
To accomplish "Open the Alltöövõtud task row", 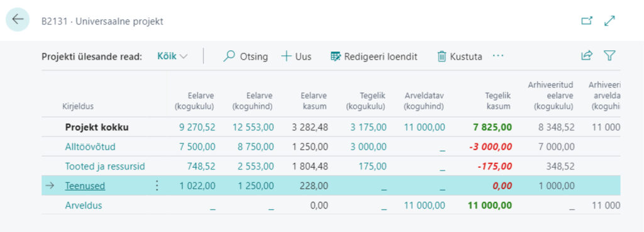I will [91, 146].
